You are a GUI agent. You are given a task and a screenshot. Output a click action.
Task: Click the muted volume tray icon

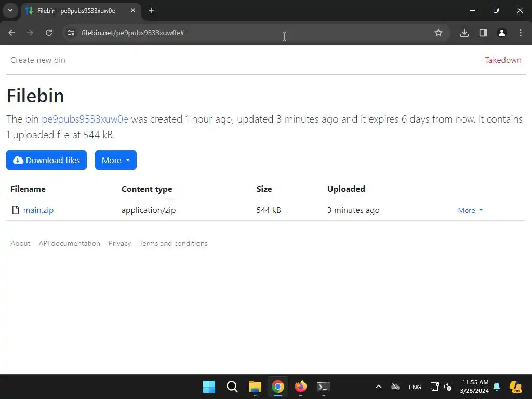pos(448,387)
